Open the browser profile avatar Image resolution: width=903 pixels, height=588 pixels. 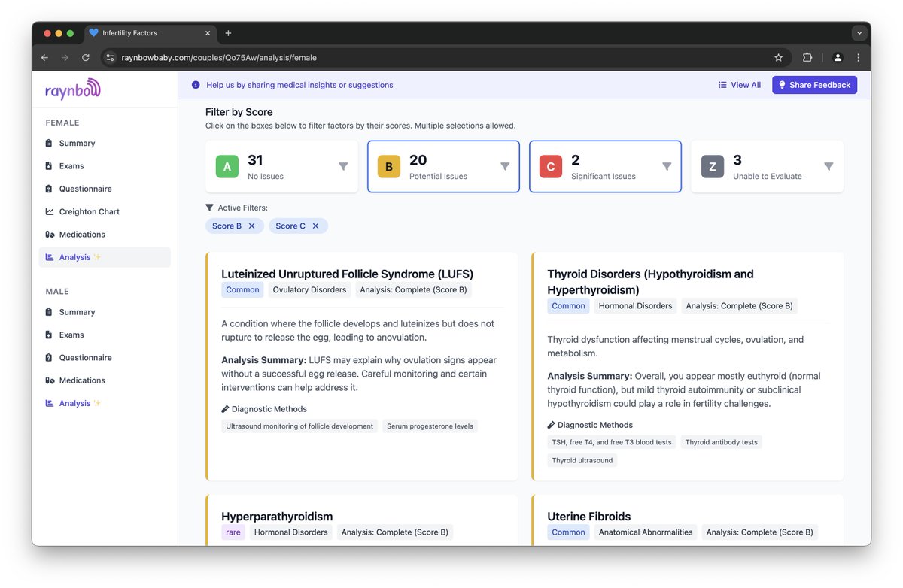(838, 57)
